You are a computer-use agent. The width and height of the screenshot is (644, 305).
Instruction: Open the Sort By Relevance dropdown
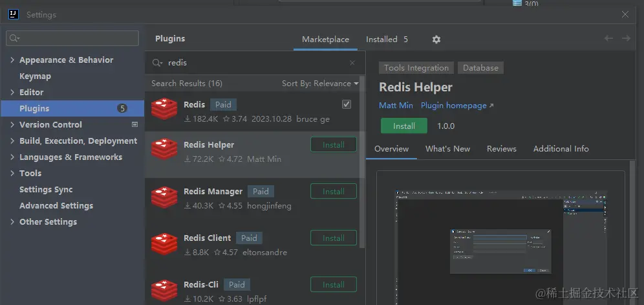pos(320,83)
